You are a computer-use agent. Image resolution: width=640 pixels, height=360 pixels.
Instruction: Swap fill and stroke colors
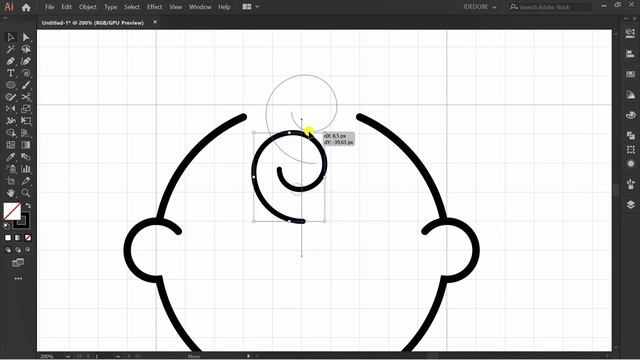click(x=28, y=205)
